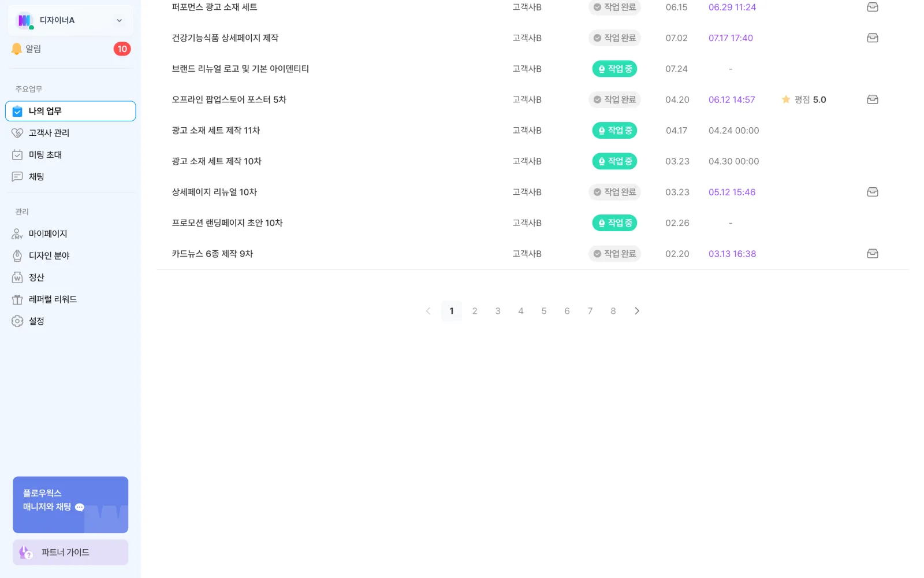Select page 5 in pagination

[x=544, y=311]
